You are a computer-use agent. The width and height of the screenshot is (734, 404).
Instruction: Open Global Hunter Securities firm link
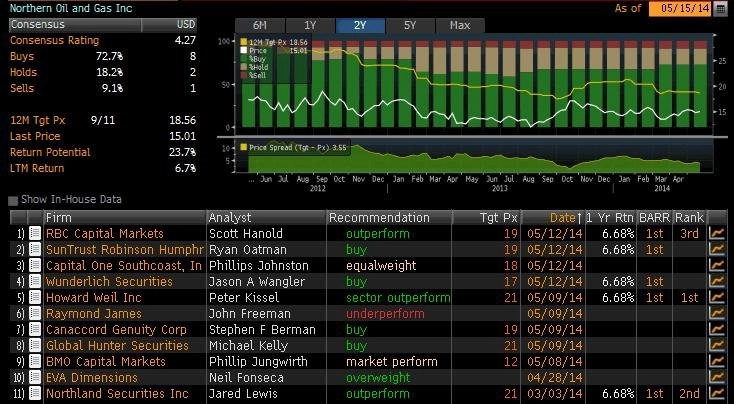117,345
